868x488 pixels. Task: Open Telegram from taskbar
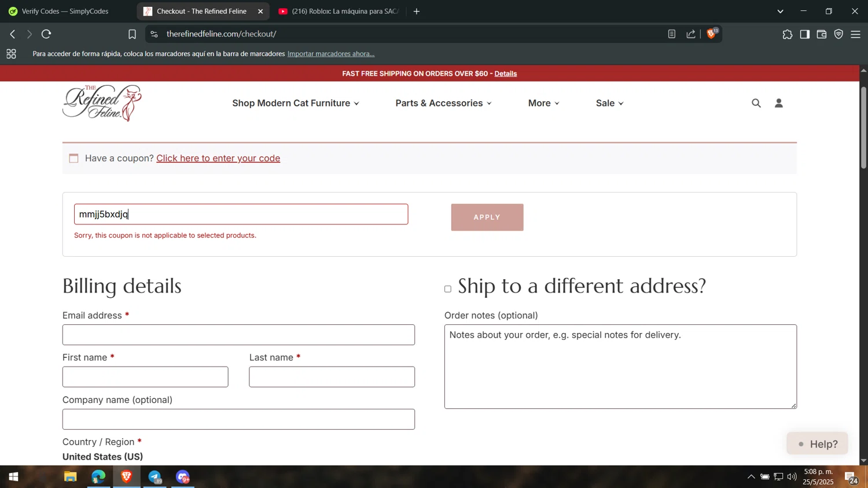155,477
